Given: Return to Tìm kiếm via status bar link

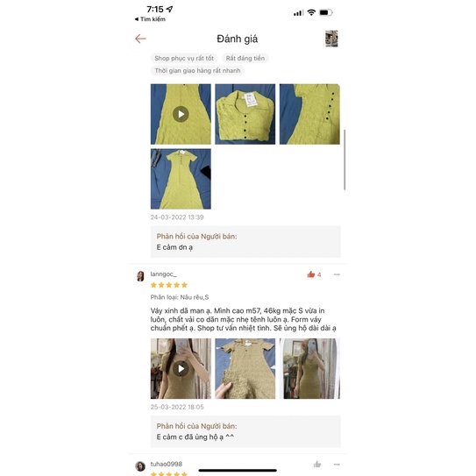Looking at the screenshot, I should click(x=150, y=19).
